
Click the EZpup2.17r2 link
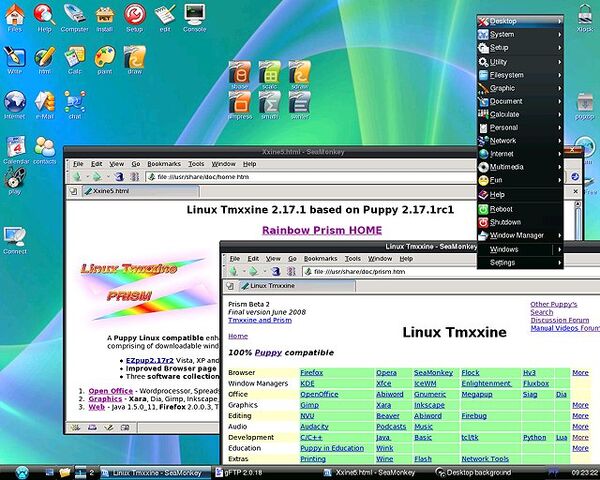click(x=150, y=360)
